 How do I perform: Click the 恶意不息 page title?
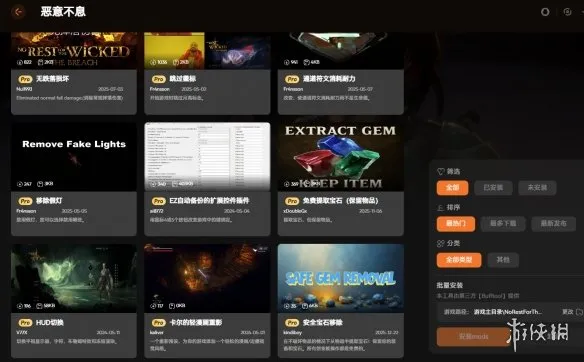click(63, 12)
